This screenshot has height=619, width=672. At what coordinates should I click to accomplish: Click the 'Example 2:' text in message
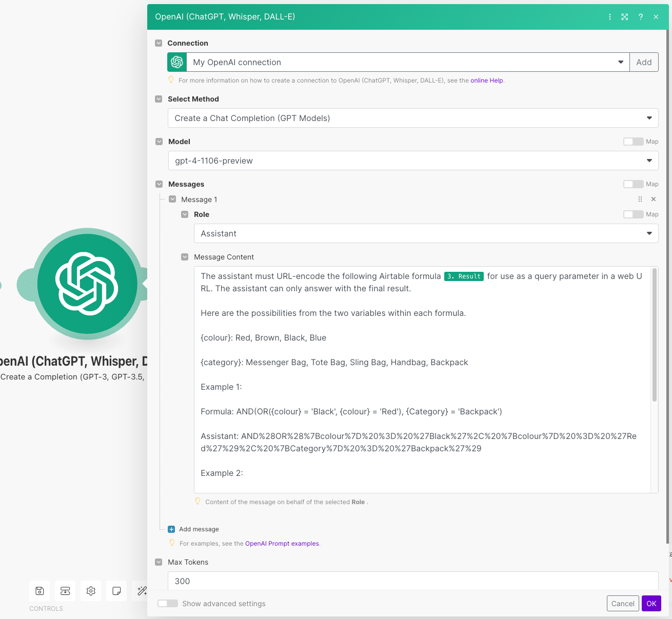[x=222, y=473]
